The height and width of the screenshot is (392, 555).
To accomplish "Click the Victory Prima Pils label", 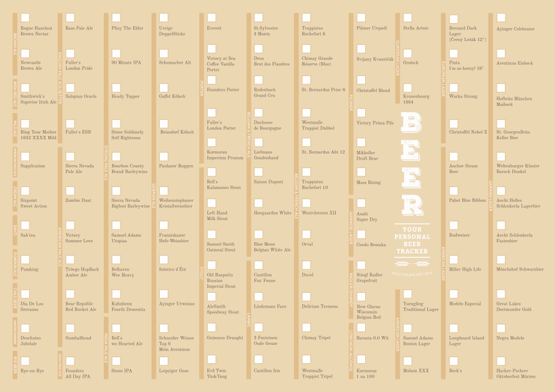I will coord(375,123).
